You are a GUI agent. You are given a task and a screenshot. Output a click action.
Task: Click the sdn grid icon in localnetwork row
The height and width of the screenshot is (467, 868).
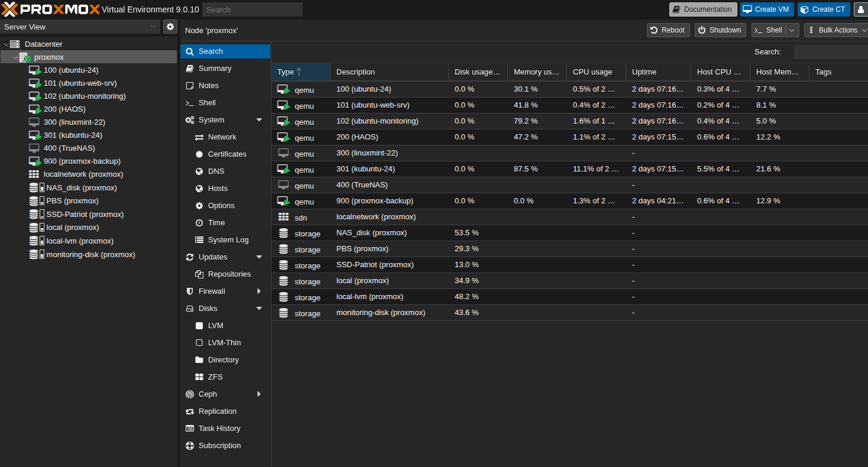click(x=284, y=217)
